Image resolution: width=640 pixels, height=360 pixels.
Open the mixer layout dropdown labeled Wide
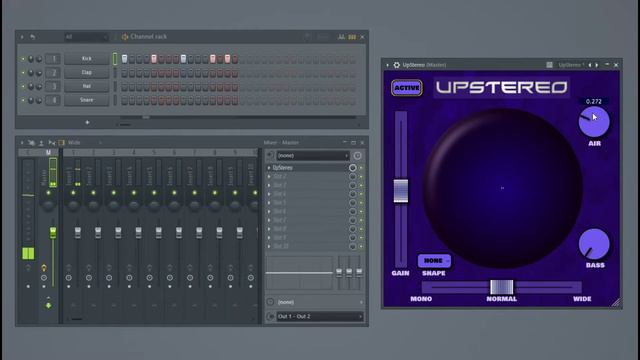[x=84, y=143]
